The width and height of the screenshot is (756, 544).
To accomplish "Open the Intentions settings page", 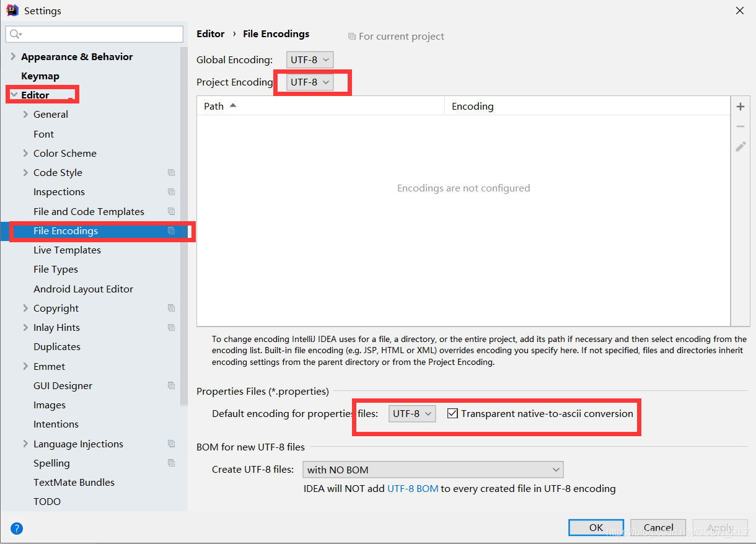I will click(56, 424).
